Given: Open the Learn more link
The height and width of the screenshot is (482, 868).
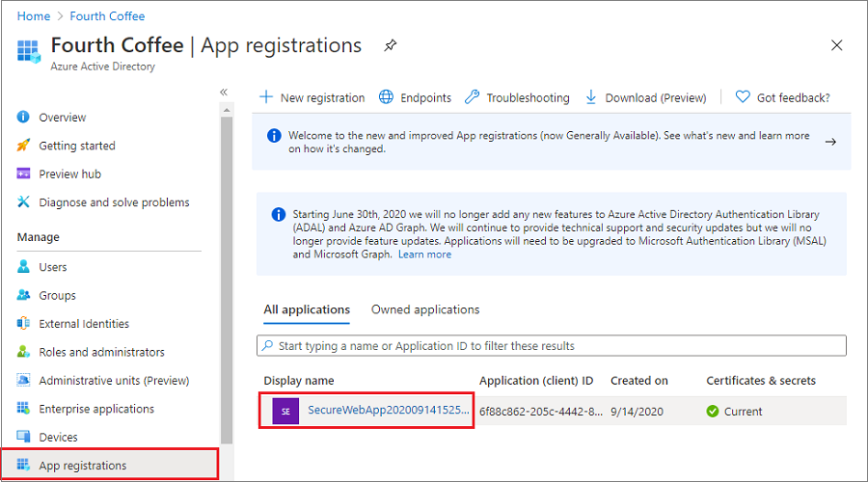Looking at the screenshot, I should (424, 254).
